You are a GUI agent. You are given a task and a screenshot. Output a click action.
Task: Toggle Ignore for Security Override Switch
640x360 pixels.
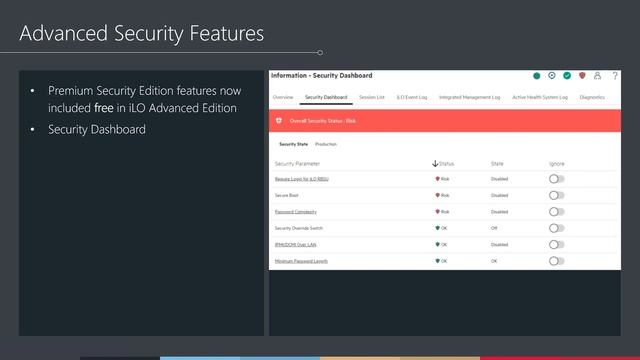click(x=556, y=228)
